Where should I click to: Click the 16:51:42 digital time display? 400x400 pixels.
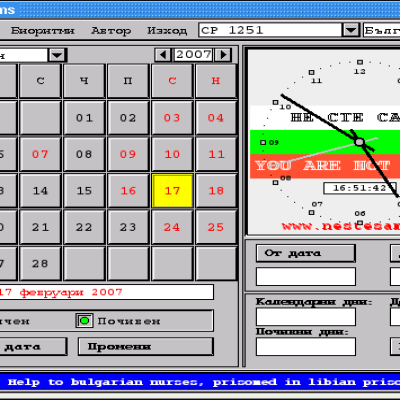point(360,188)
